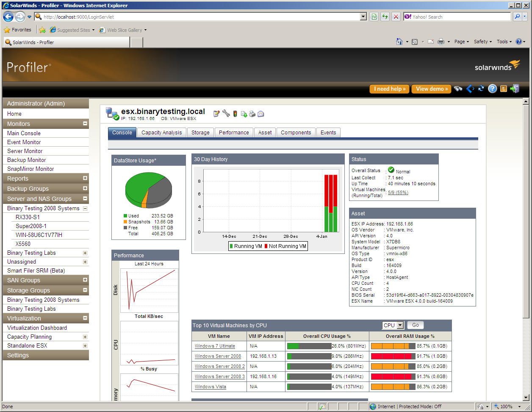Open the IE Safety menu

(x=483, y=42)
